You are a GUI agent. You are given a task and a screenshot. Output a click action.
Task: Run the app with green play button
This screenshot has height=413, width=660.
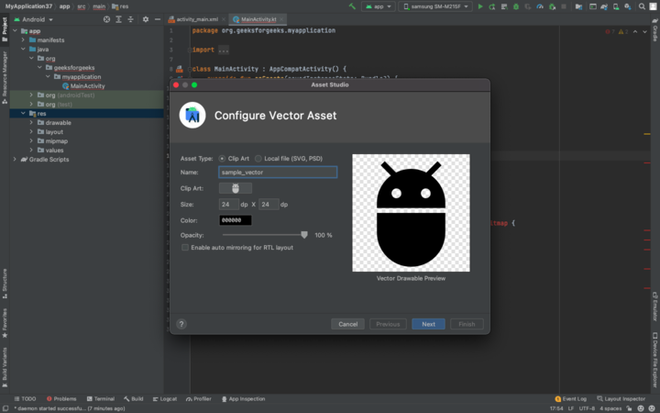480,6
